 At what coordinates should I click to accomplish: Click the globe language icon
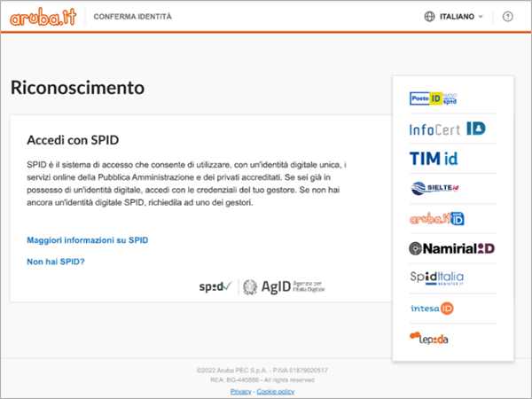click(429, 16)
